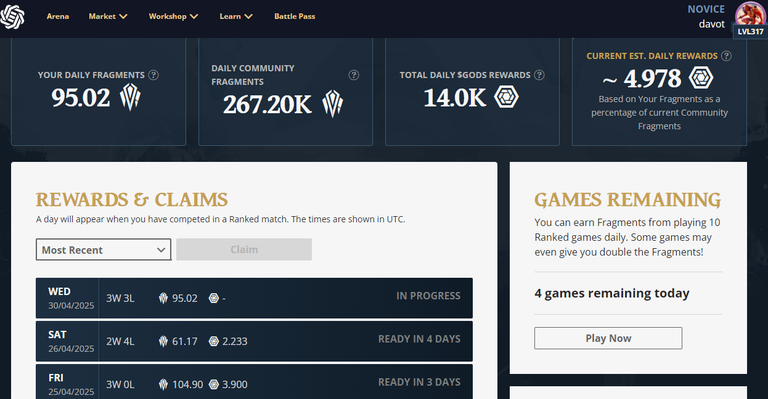
Task: Expand the Workshop menu
Action: 173,16
